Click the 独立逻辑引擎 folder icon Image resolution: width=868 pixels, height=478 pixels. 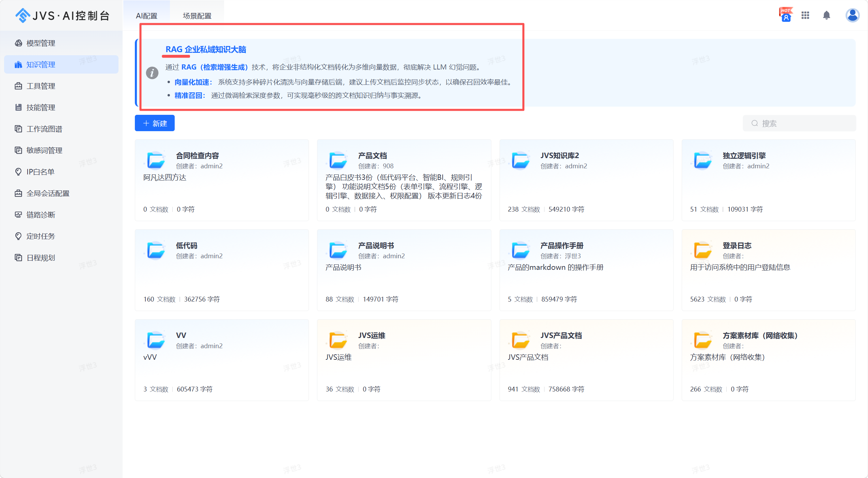click(x=703, y=160)
